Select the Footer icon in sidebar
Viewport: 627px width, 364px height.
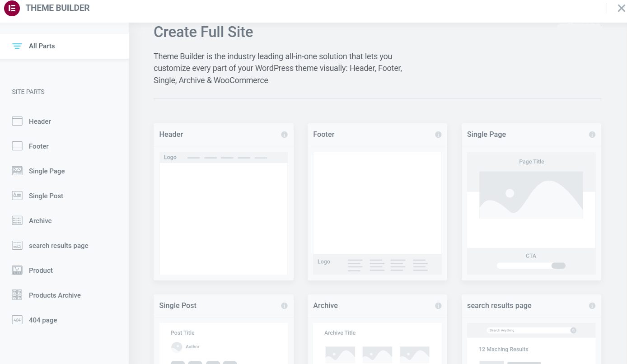point(17,146)
